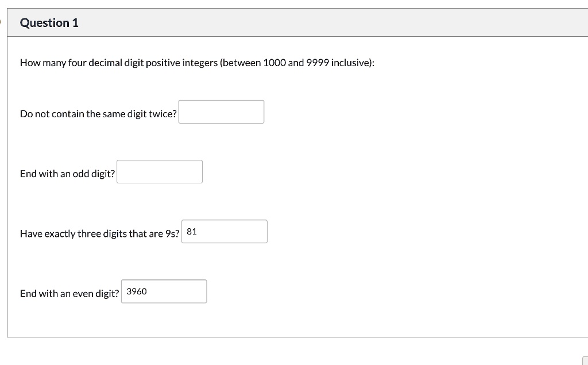Click the 'End with an odd digit' answer box

(160, 172)
